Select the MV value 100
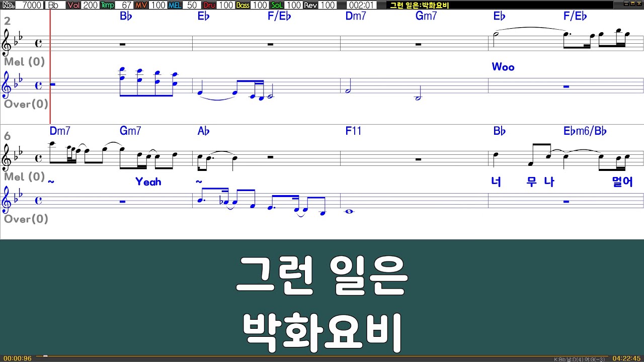 click(x=158, y=5)
